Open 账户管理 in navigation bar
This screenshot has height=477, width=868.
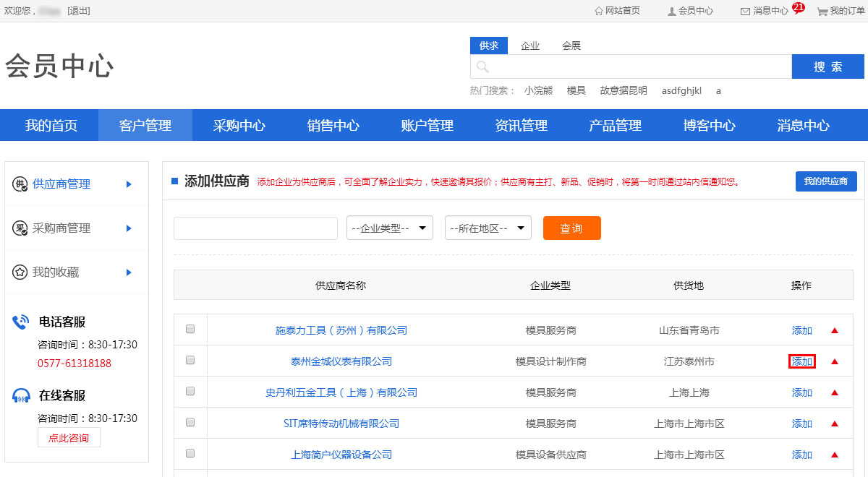427,125
